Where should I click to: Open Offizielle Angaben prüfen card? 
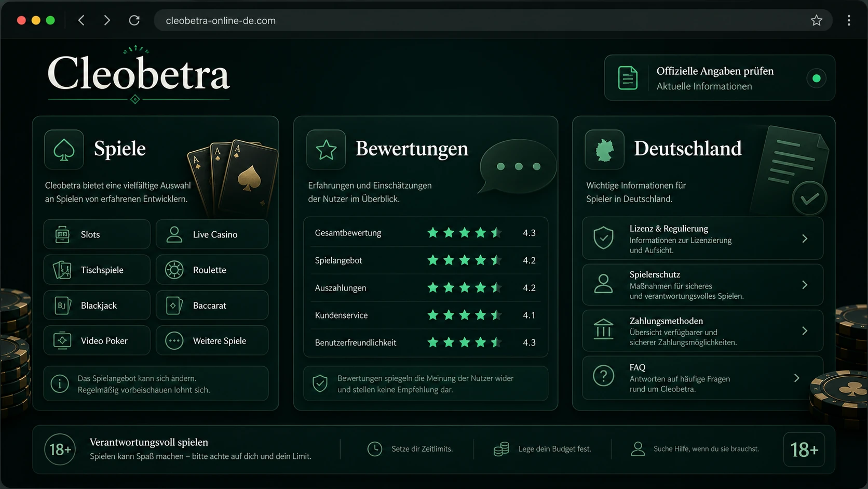coord(720,78)
